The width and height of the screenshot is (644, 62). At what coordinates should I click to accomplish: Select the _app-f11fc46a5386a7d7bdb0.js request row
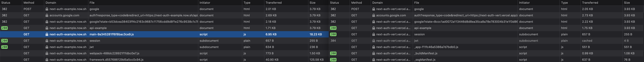click(x=486, y=47)
